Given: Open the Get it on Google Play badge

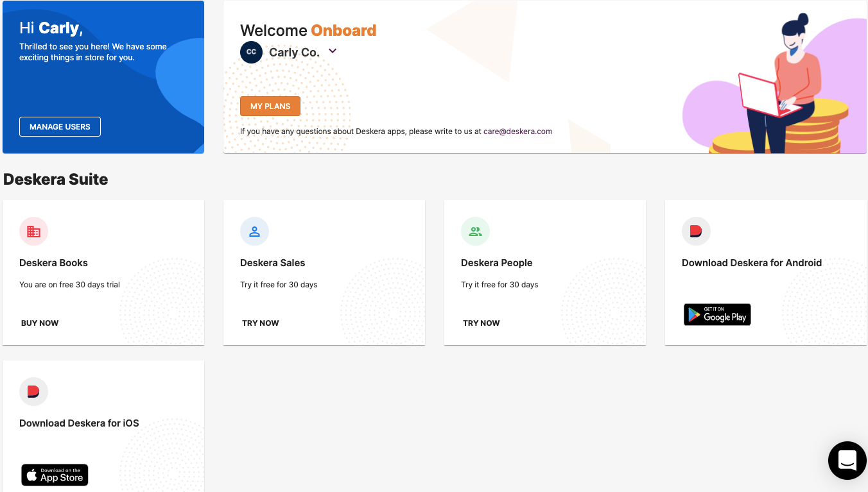Looking at the screenshot, I should (x=717, y=314).
